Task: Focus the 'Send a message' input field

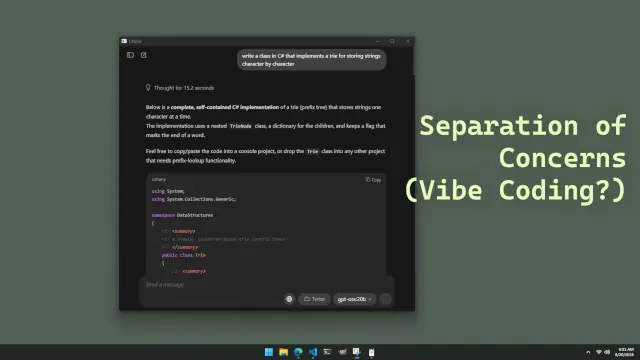Action: [x=212, y=284]
